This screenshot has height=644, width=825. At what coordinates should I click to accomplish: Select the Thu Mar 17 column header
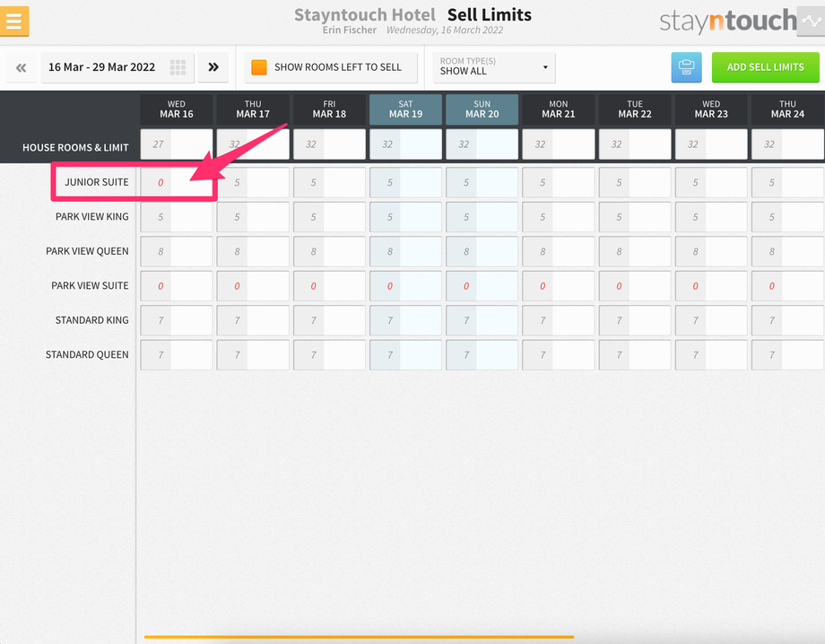click(x=253, y=109)
